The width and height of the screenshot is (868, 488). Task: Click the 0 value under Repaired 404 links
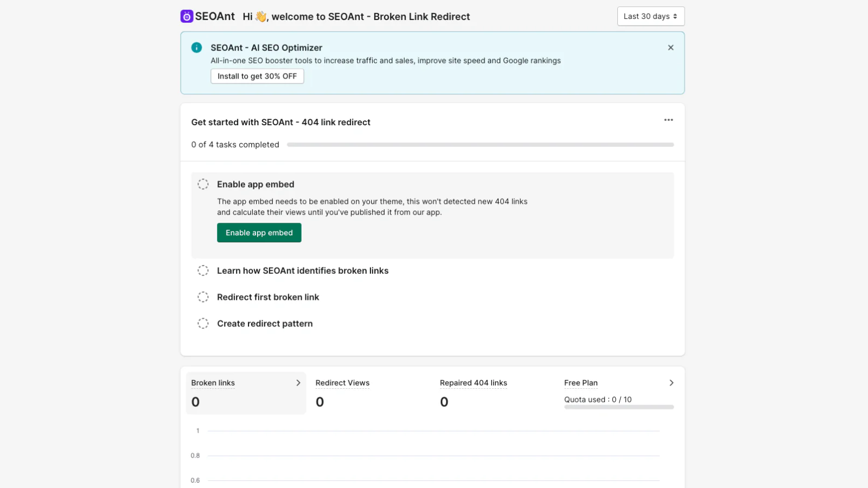444,402
